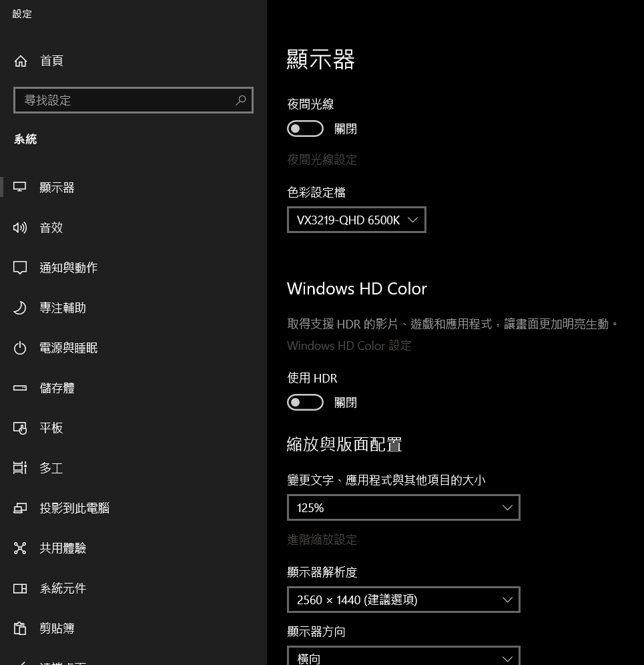
Task: Open the 共用體驗 icon
Action: tap(20, 548)
